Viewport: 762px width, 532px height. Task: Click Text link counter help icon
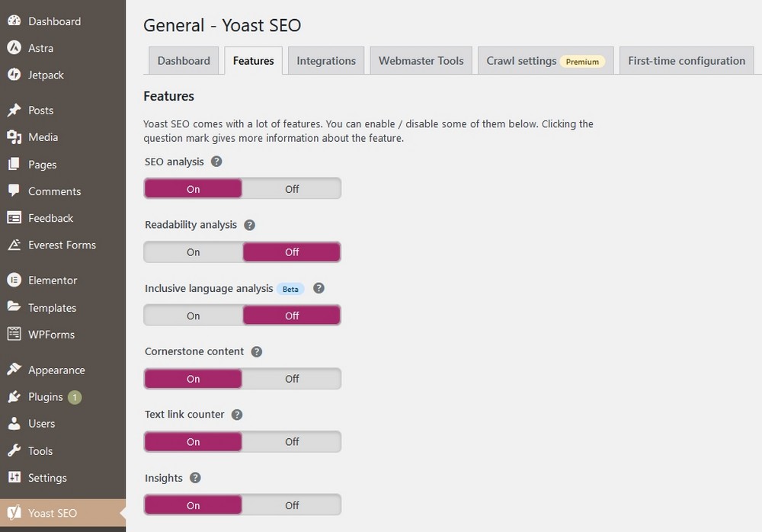[237, 415]
